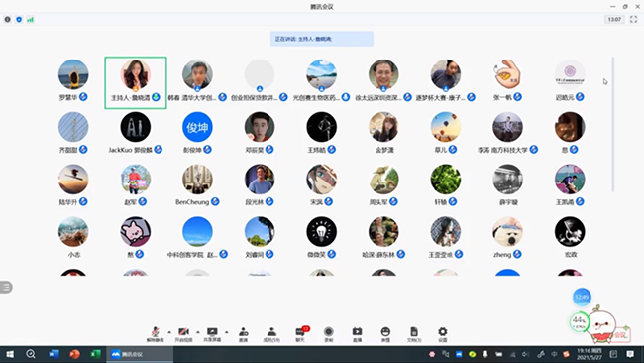
Task: Open meeting settings gear icon
Action: (x=442, y=334)
